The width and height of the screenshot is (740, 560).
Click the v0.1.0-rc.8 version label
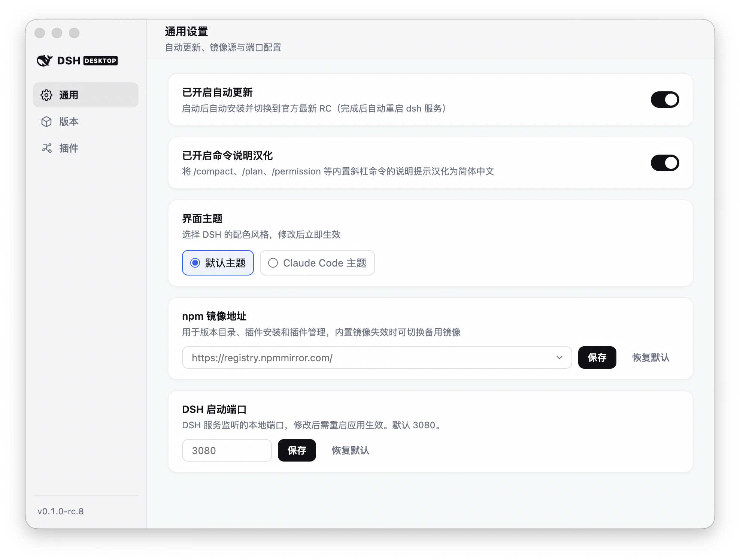pyautogui.click(x=61, y=511)
